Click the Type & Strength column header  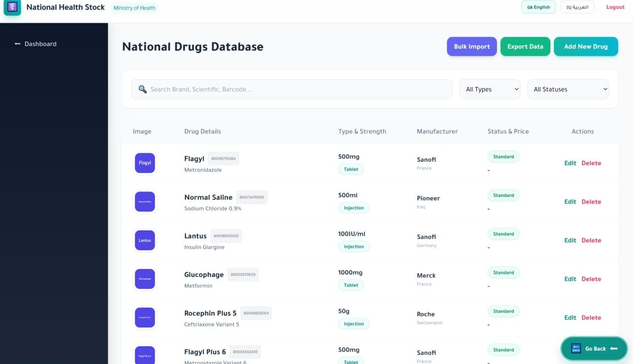click(x=362, y=132)
